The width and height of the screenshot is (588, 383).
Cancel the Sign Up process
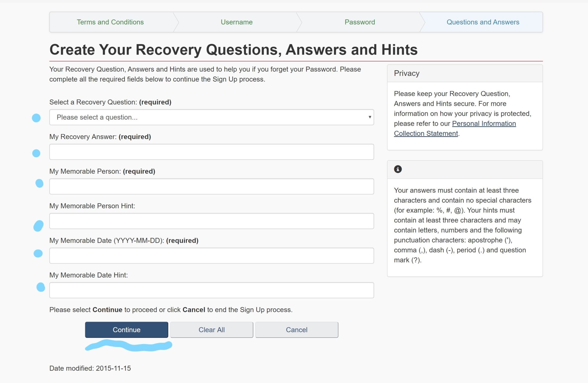297,330
